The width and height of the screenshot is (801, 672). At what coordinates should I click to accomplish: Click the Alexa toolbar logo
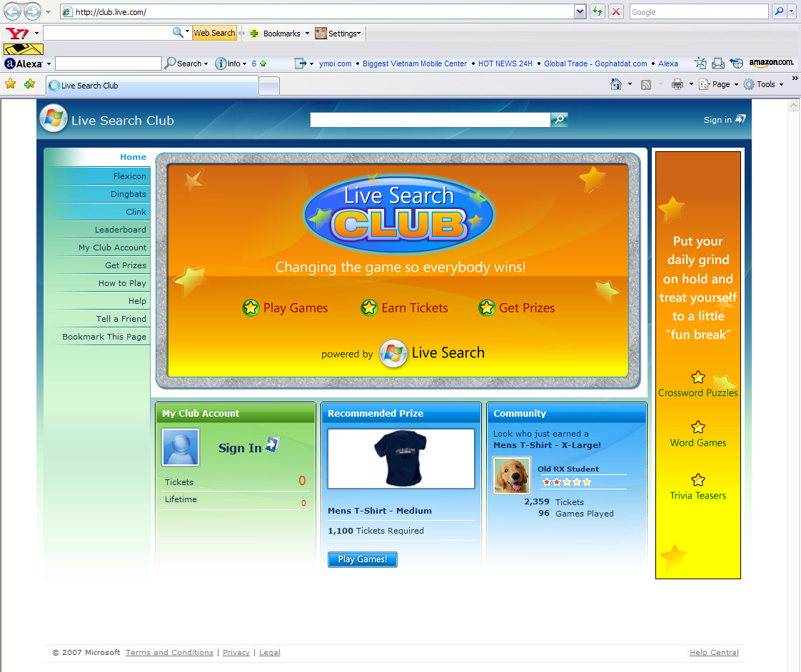click(23, 63)
